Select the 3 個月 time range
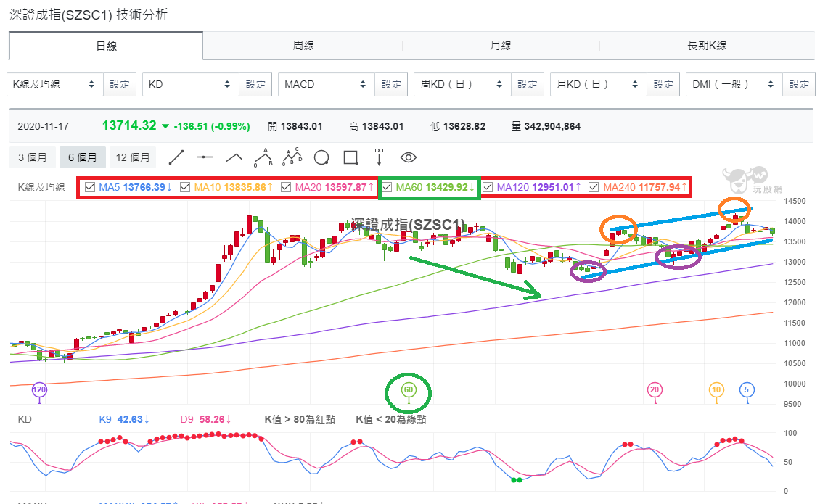This screenshot has height=504, width=820. (x=33, y=157)
